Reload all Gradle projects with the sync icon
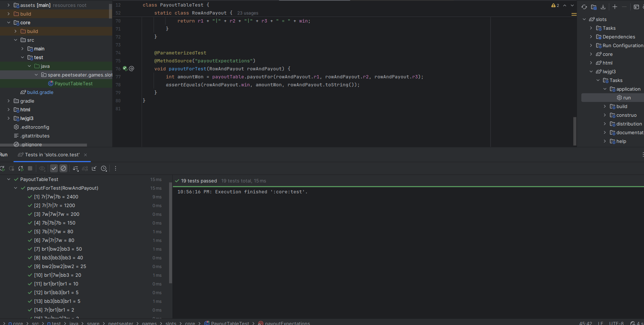The width and height of the screenshot is (644, 325). (x=584, y=7)
